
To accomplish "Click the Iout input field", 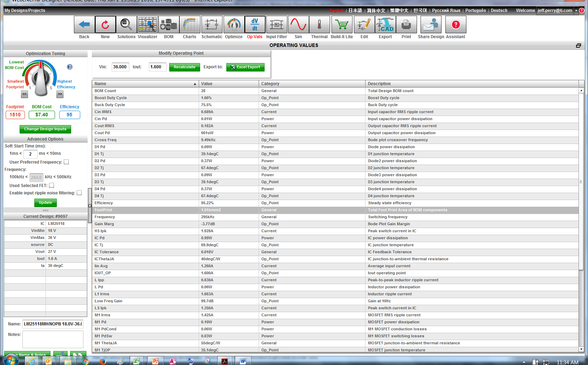I will click(157, 67).
